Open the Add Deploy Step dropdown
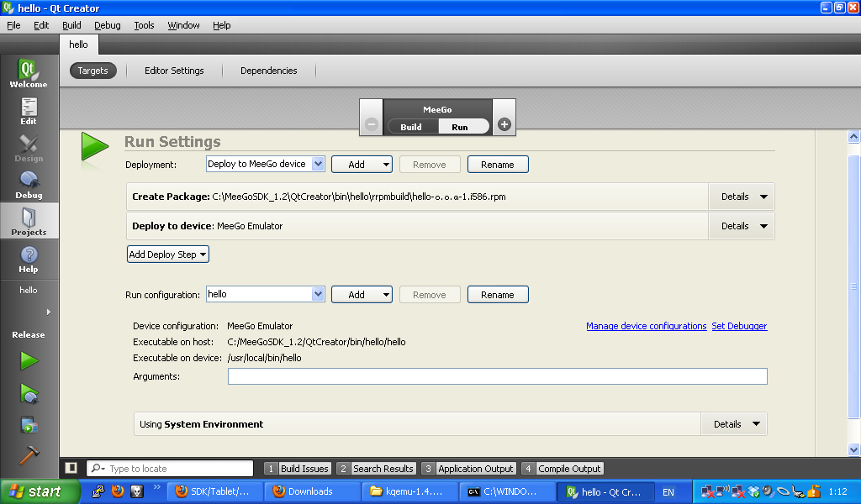Screen dimensions: 861x504 click(x=168, y=255)
